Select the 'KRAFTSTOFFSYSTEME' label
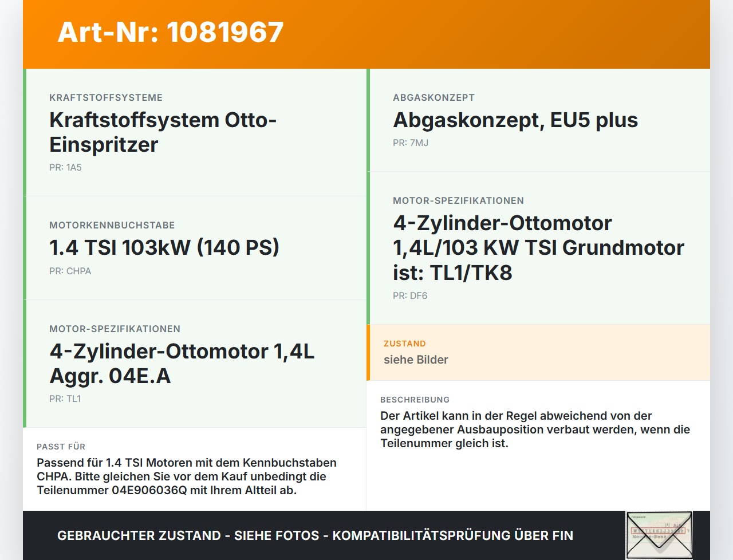The height and width of the screenshot is (560, 733). click(106, 98)
